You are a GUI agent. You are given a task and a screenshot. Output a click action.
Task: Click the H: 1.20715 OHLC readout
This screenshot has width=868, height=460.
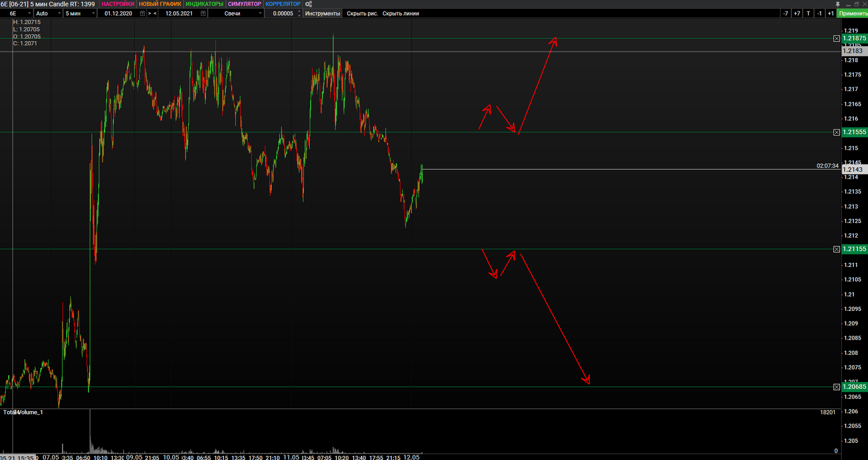pyautogui.click(x=27, y=22)
